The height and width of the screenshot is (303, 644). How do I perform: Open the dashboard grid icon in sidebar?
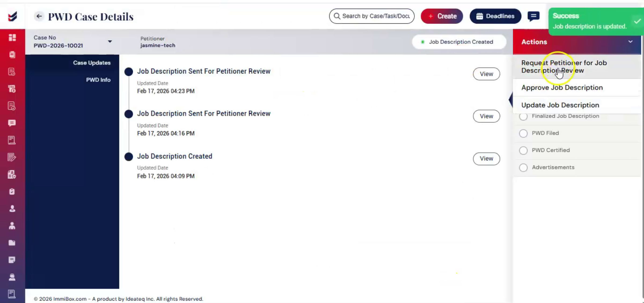coord(12,38)
